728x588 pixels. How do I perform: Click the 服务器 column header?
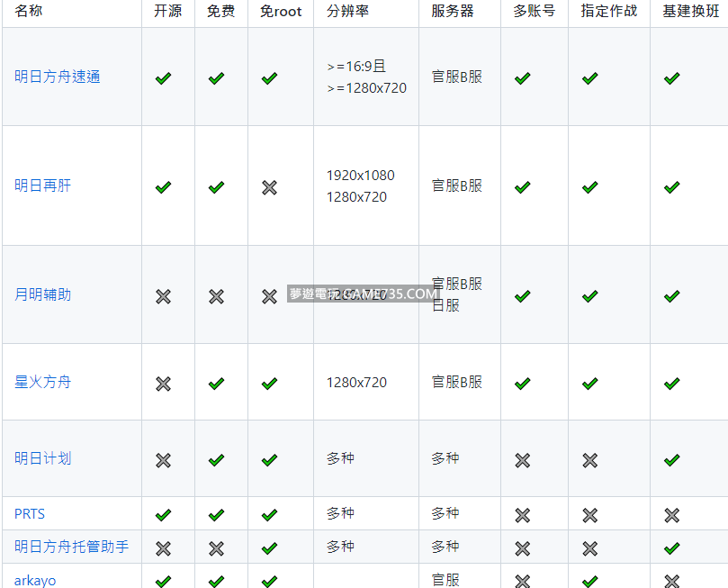pyautogui.click(x=453, y=12)
